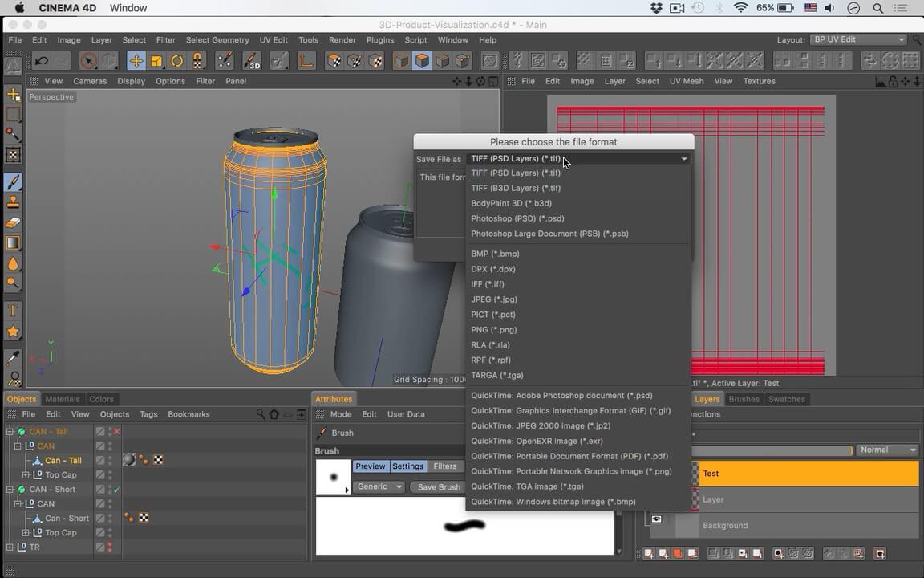
Task: Activate the Rotate tool icon
Action: [x=176, y=61]
